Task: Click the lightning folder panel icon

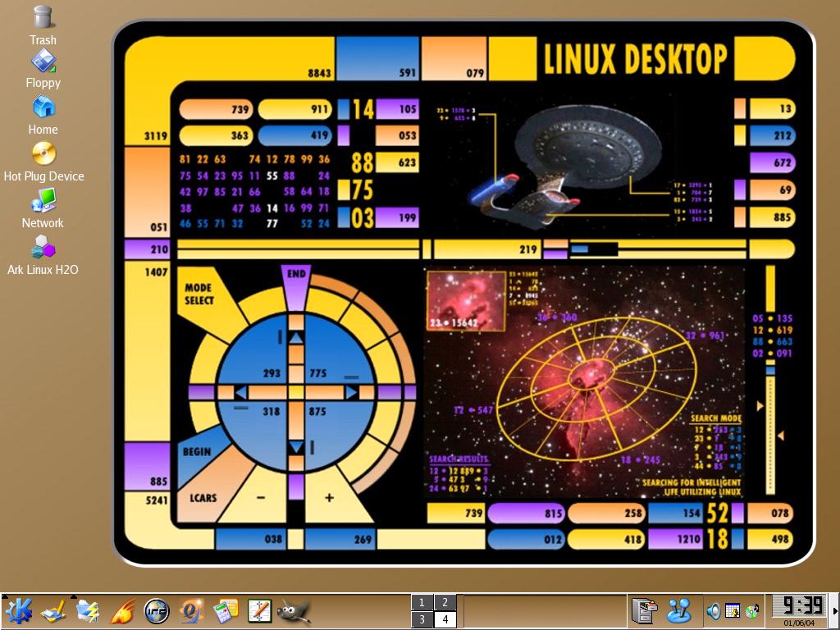Action: pyautogui.click(x=87, y=611)
